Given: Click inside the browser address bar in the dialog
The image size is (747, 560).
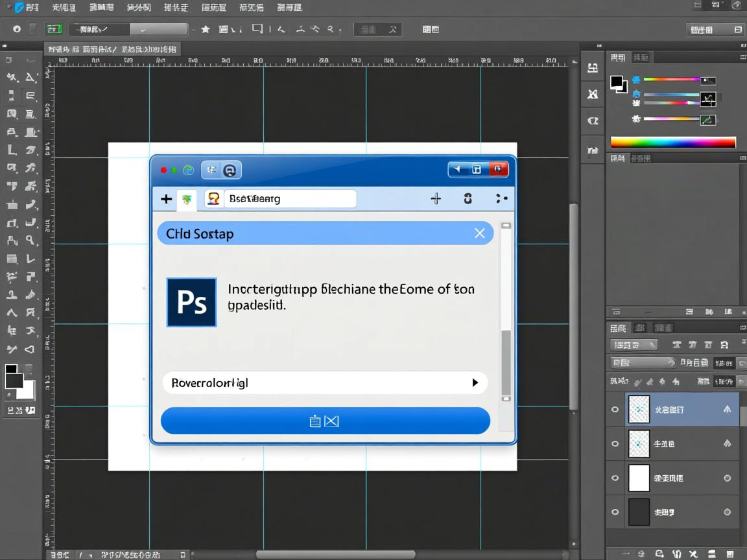Looking at the screenshot, I should [x=290, y=198].
